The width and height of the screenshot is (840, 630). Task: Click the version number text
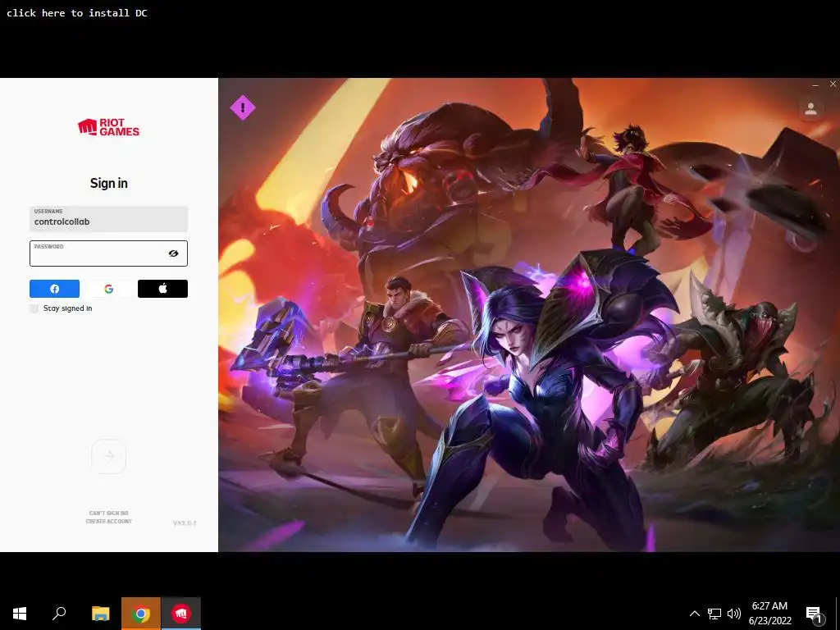coord(185,523)
